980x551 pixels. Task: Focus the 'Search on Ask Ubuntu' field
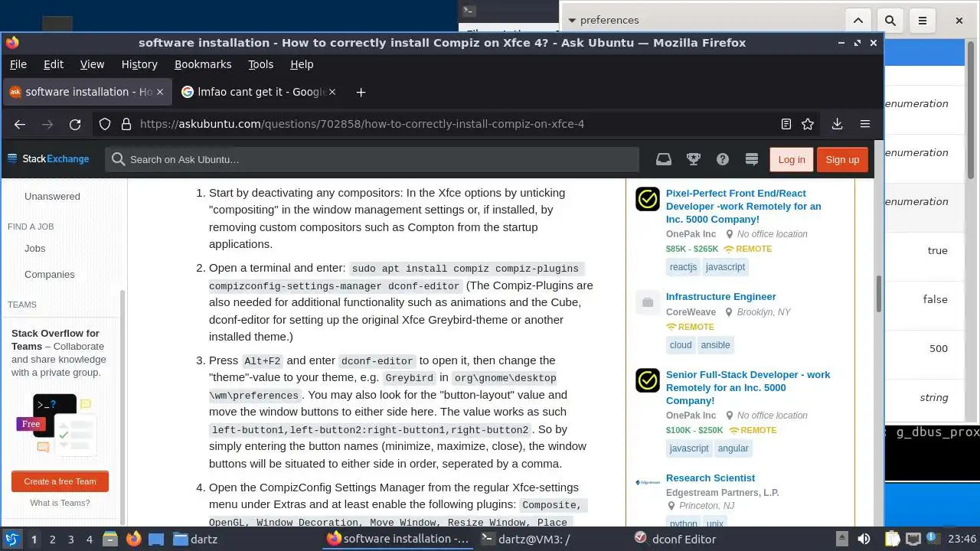pyautogui.click(x=372, y=159)
